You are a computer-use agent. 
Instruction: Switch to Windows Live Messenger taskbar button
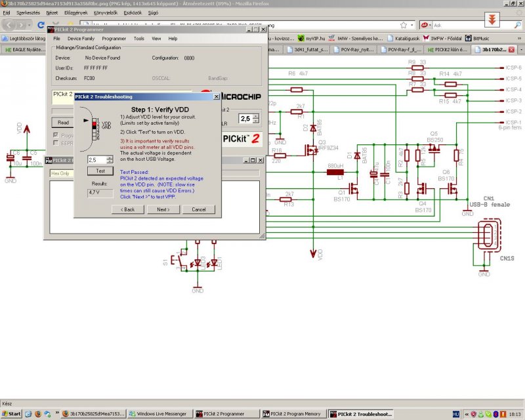(161, 414)
